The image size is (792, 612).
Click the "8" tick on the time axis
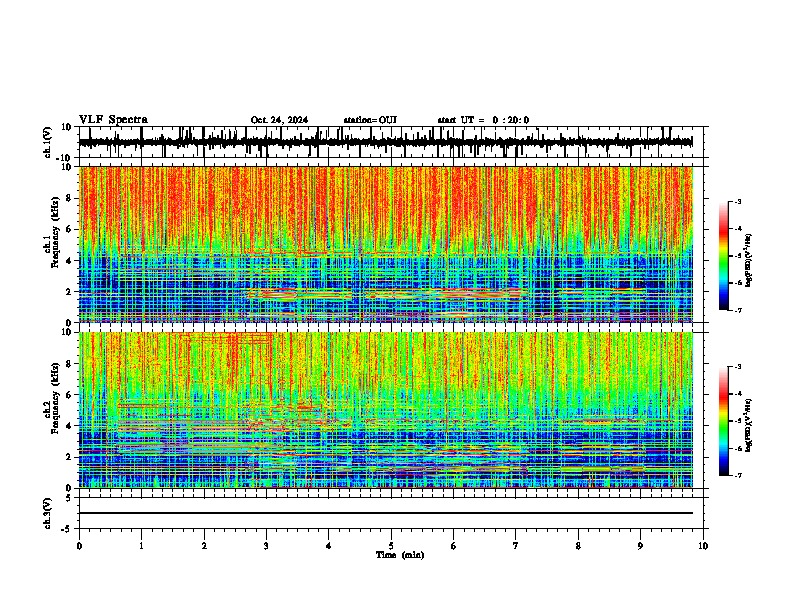(578, 546)
